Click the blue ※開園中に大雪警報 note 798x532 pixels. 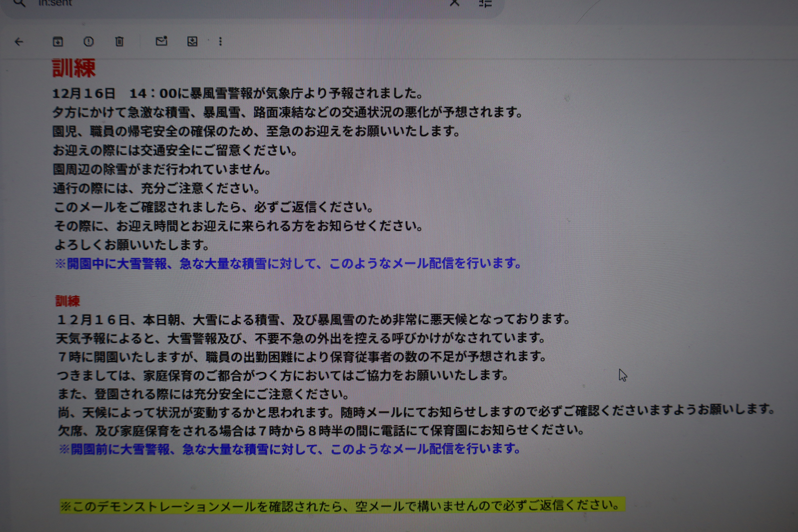288,264
